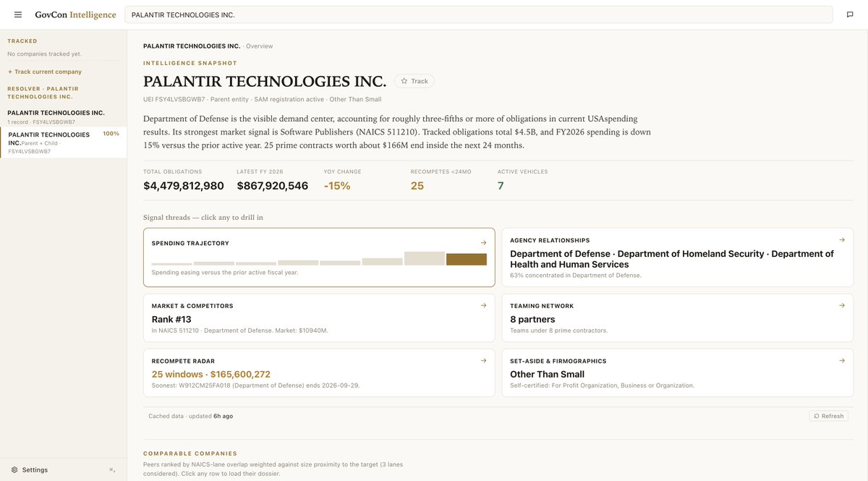
Task: Click the Resolver section header in sidebar
Action: tap(43, 93)
